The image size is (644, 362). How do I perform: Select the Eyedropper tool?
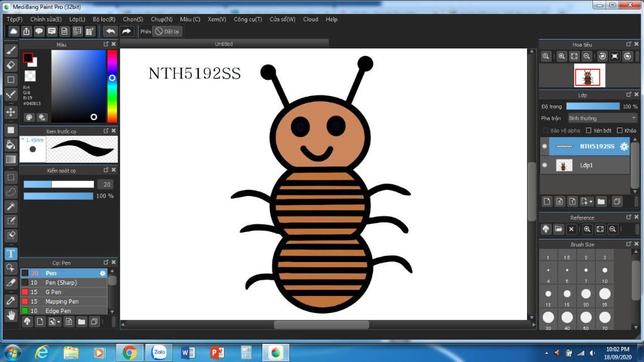[11, 300]
